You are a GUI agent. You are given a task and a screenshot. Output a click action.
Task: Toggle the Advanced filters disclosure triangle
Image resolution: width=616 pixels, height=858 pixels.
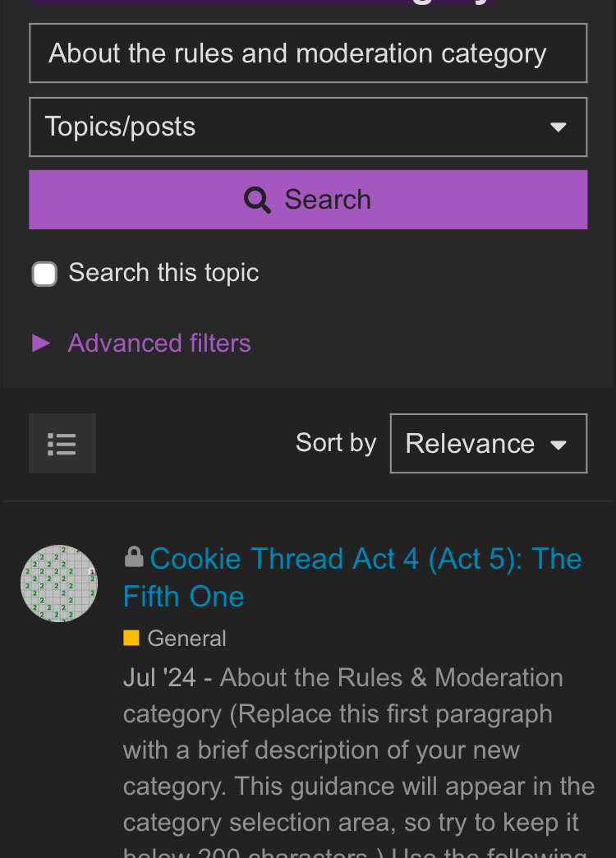tap(41, 343)
